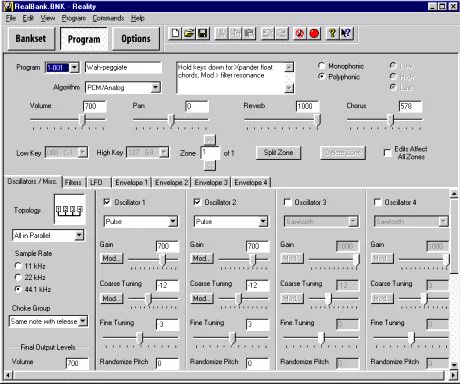
Task: Click the program name Wah-peggiate field
Action: pos(123,68)
